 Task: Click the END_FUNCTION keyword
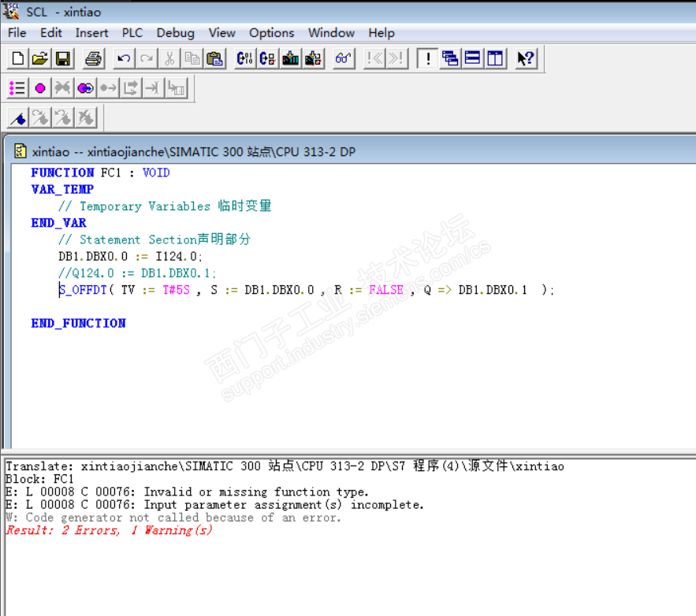coord(78,323)
